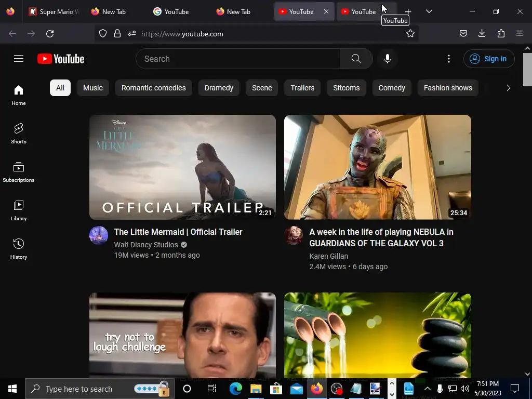Switch to the last YouTube tab
The width and height of the screenshot is (532, 399).
click(366, 11)
